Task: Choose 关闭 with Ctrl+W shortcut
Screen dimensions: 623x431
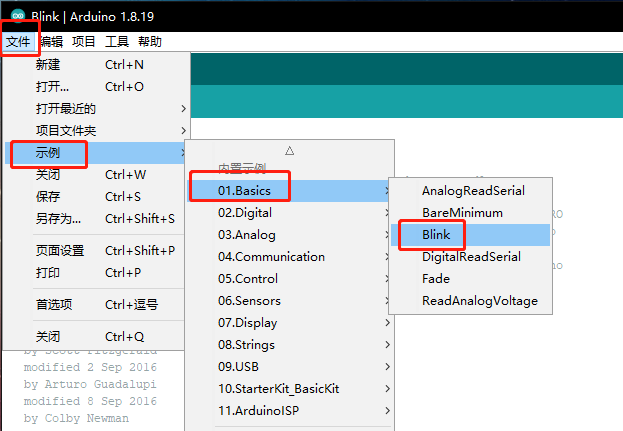Action: pos(95,174)
